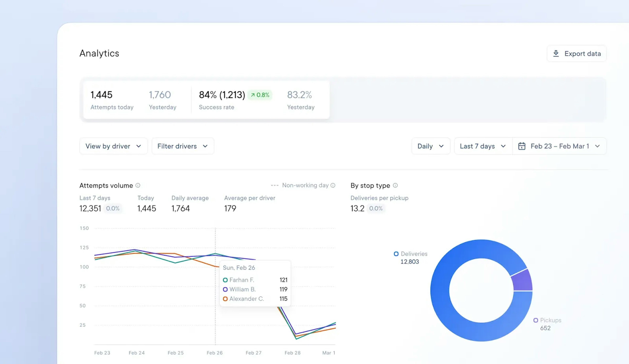629x364 pixels.
Task: Select the Daily frequency toggle
Action: tap(429, 146)
